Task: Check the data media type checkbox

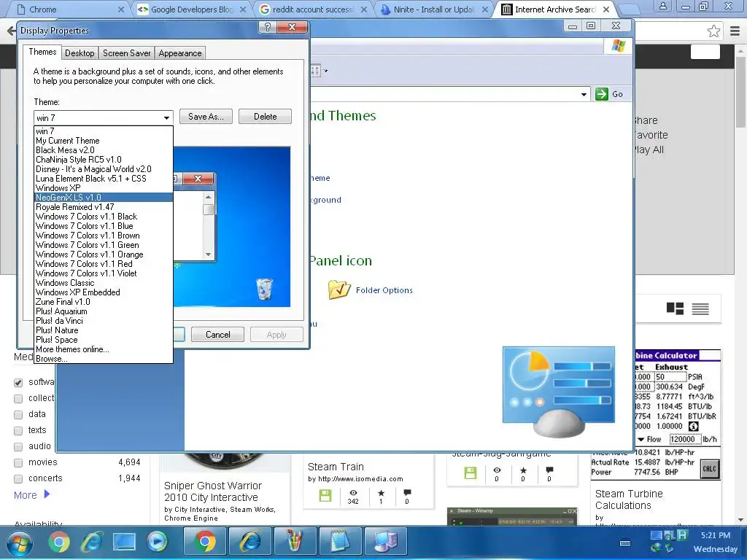Action: point(18,414)
